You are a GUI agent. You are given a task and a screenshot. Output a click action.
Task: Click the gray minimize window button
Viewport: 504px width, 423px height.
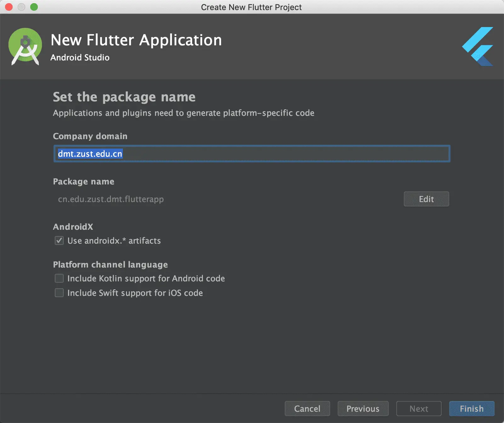point(21,7)
